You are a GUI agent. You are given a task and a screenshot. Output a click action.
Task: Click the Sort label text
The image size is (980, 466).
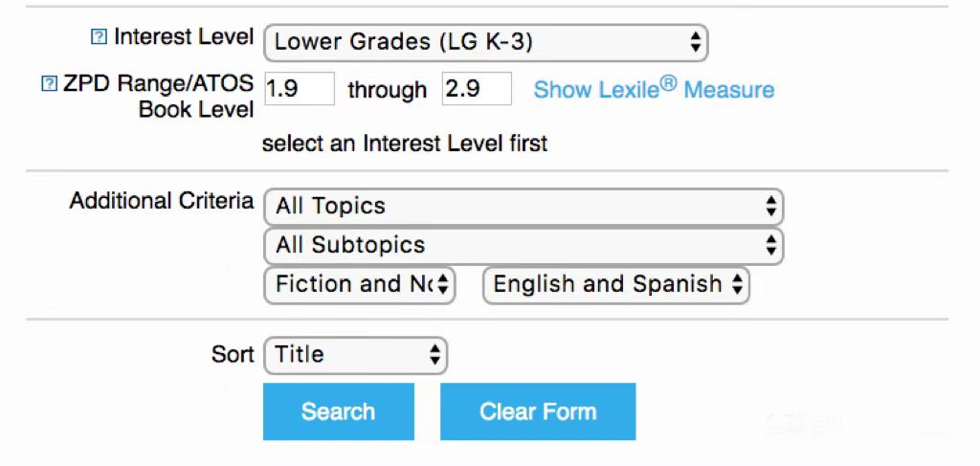[x=233, y=355]
